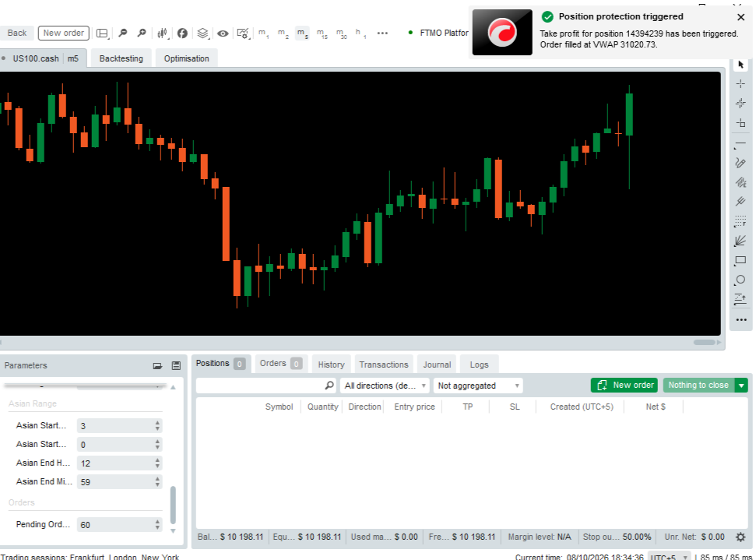
Task: Click the positions search field
Action: coord(265,386)
